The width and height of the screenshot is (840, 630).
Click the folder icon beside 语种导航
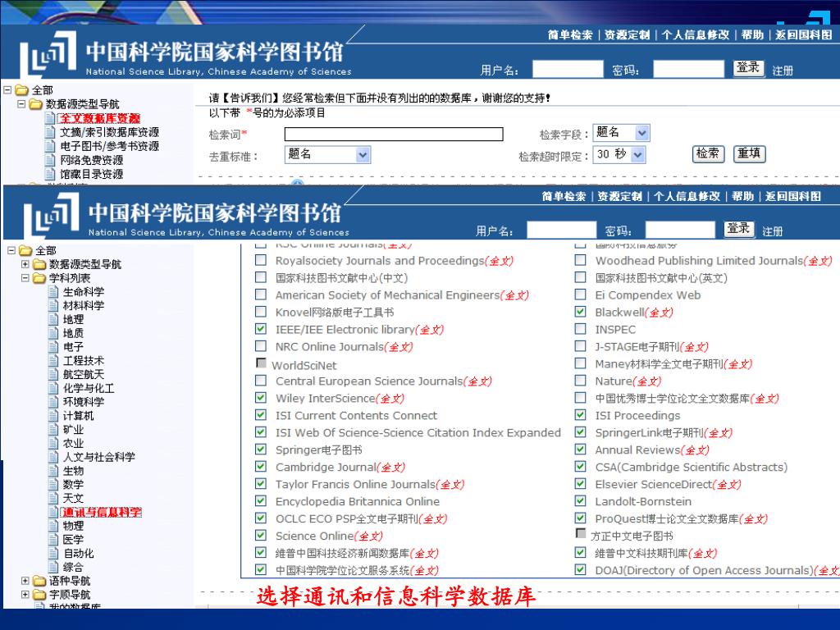point(39,581)
